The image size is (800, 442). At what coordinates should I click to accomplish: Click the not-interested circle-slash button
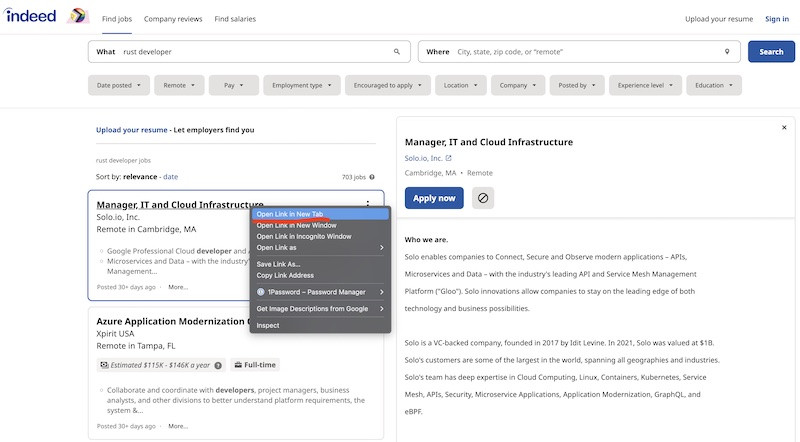click(x=483, y=198)
